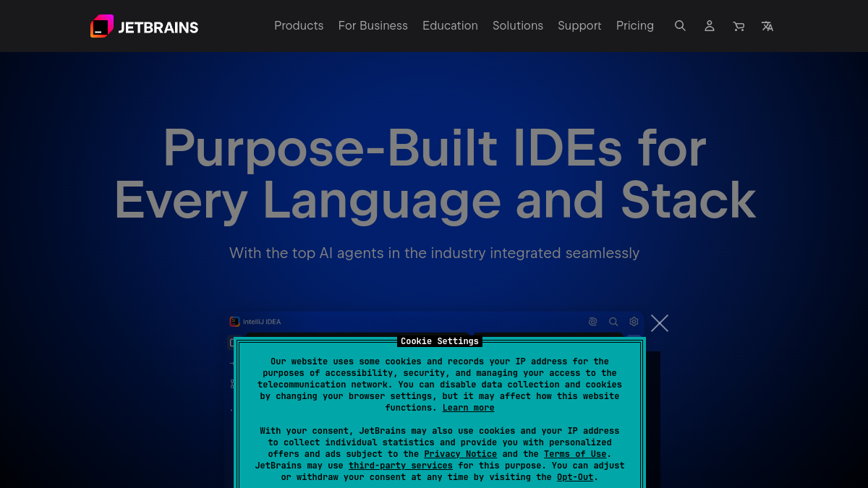Image resolution: width=868 pixels, height=488 pixels.
Task: Open the Privacy Notice link
Action: (x=461, y=454)
